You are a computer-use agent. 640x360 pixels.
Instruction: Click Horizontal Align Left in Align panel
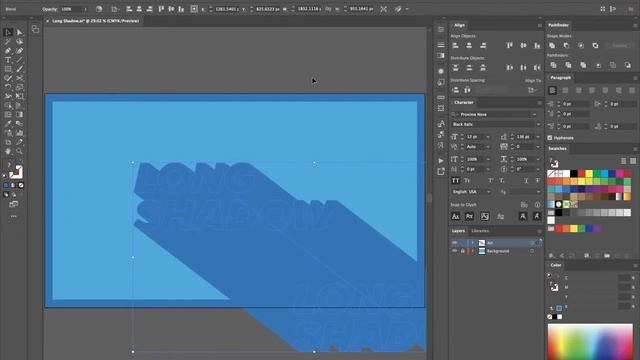[456, 46]
